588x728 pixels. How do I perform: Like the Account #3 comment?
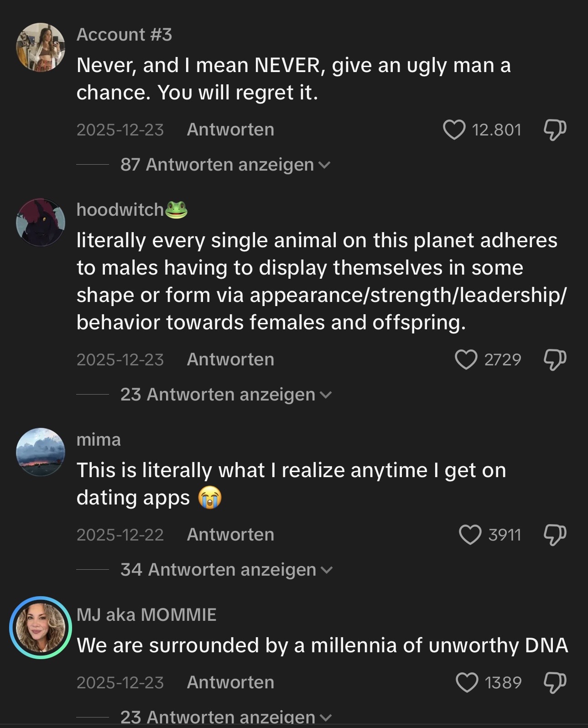[x=454, y=130]
